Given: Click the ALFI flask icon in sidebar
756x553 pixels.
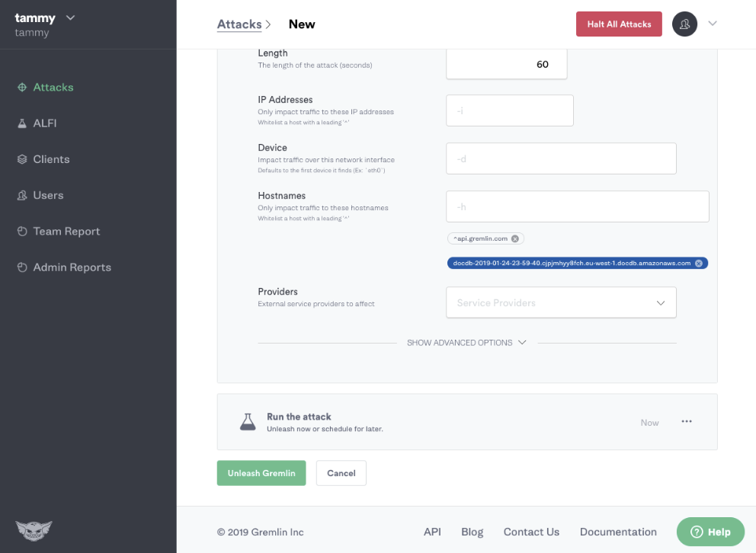Looking at the screenshot, I should coord(22,123).
